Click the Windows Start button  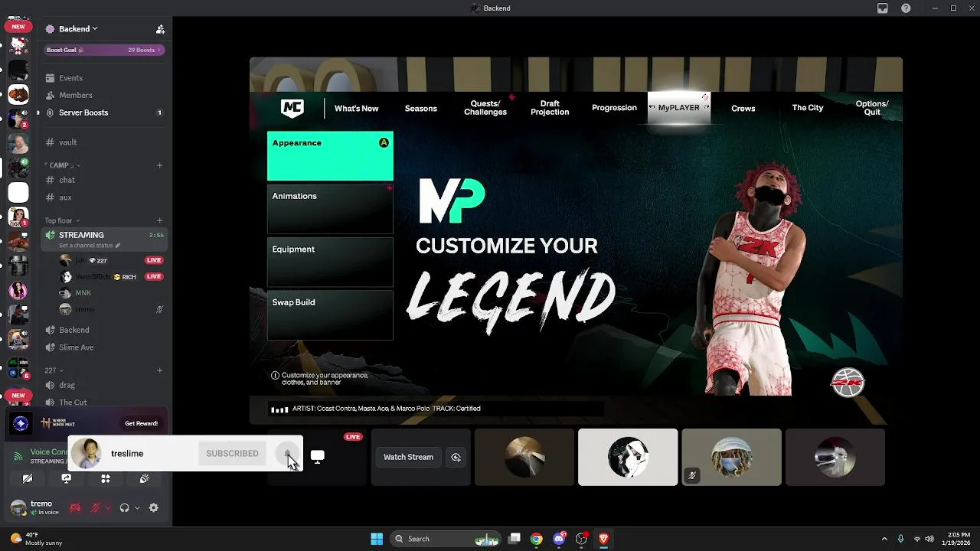[377, 539]
